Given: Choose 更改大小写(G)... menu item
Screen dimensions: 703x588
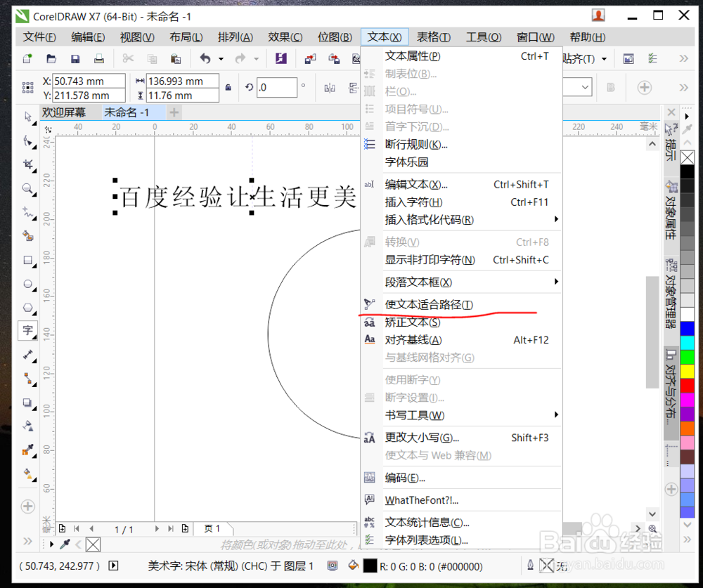Looking at the screenshot, I should pos(461,438).
